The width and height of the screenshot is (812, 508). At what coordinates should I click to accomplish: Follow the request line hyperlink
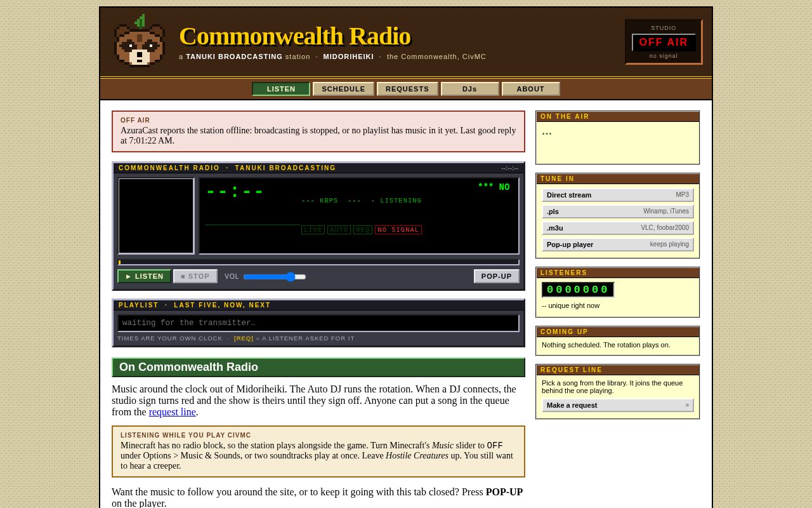[173, 412]
